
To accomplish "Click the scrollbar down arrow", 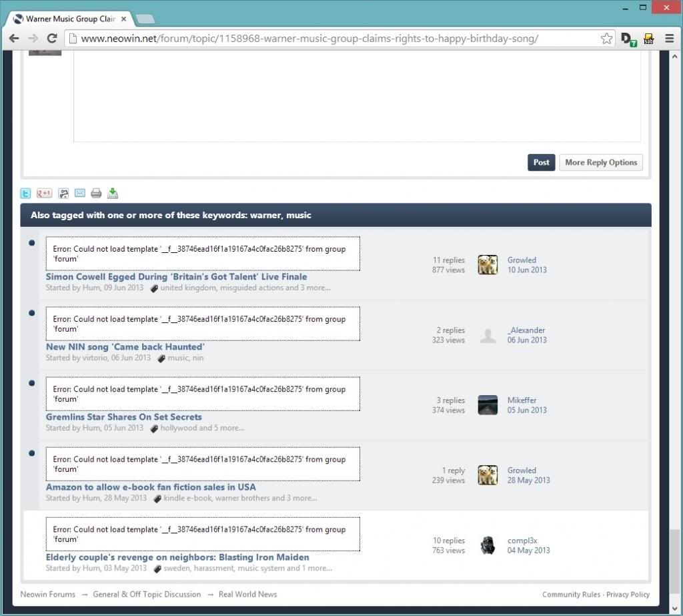I will click(674, 609).
